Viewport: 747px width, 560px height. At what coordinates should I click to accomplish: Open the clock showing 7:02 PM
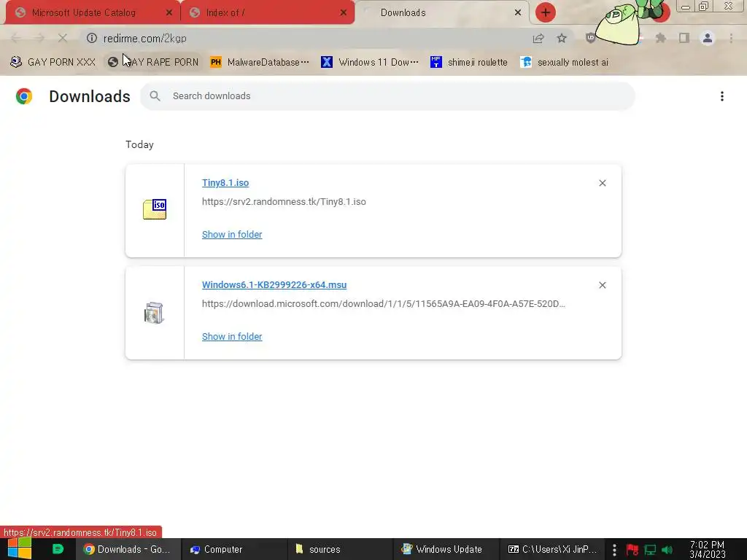pyautogui.click(x=708, y=550)
